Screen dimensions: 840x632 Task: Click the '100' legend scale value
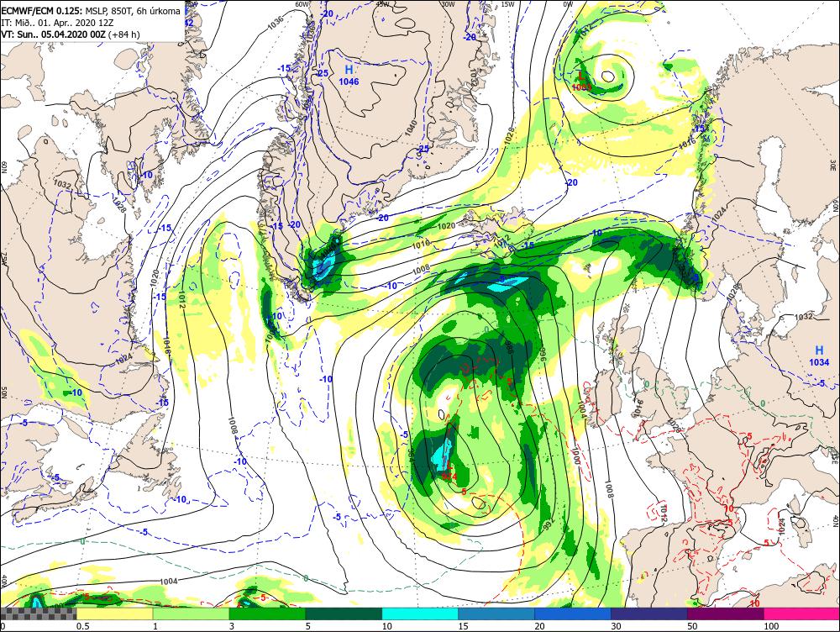click(771, 626)
